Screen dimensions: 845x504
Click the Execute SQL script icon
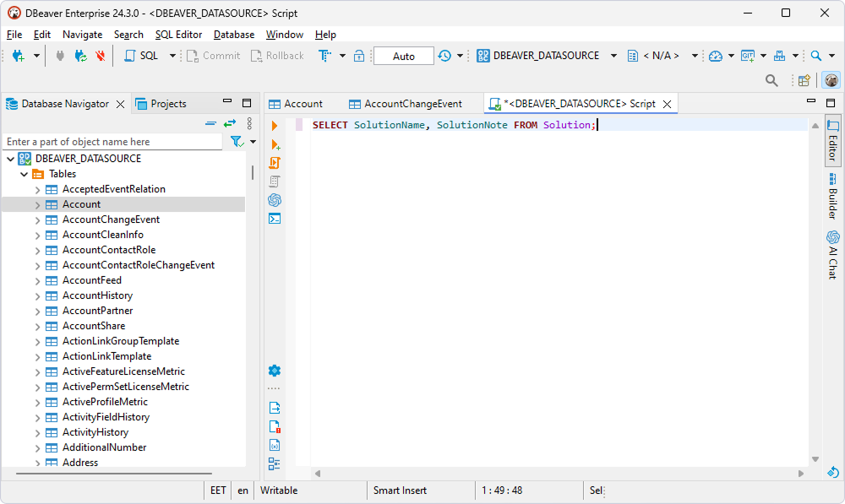(275, 162)
